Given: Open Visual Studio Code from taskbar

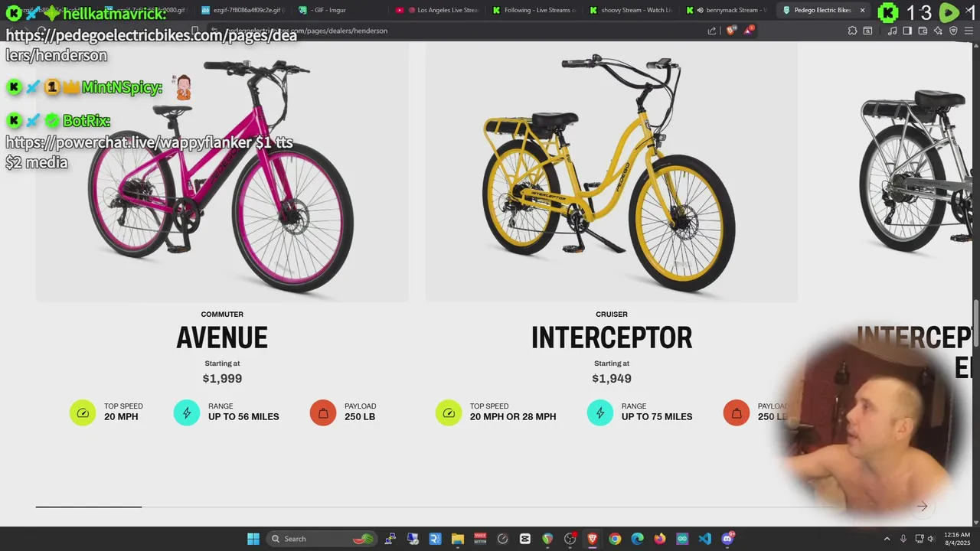Looking at the screenshot, I should pos(705,539).
